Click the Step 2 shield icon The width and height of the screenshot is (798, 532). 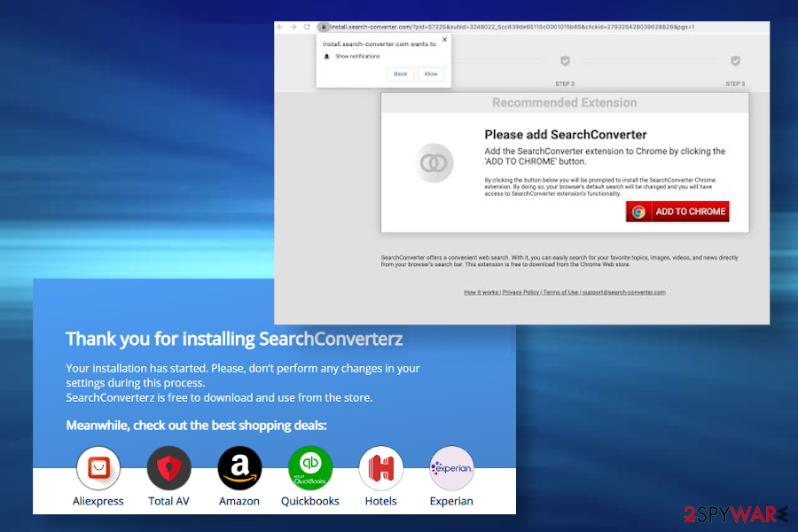[x=565, y=61]
